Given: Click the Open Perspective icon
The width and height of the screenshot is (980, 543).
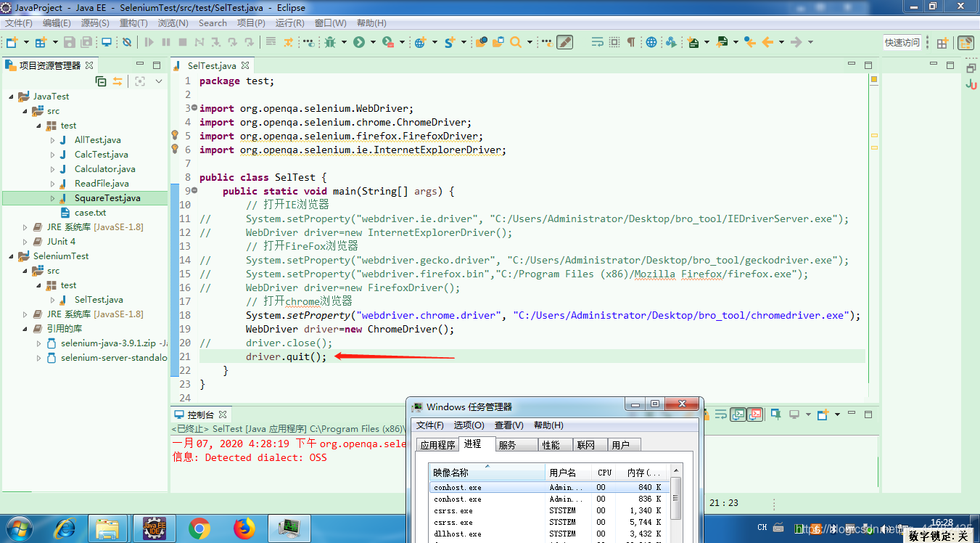Looking at the screenshot, I should pyautogui.click(x=942, y=43).
